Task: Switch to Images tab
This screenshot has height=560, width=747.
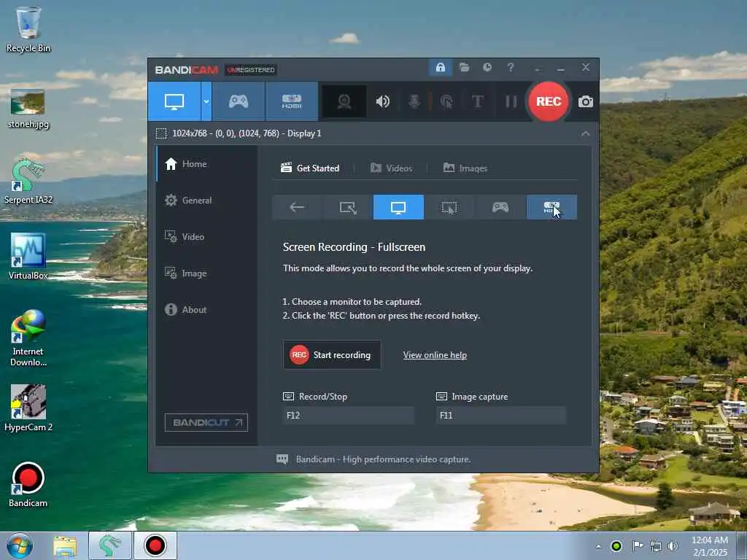Action: 465,168
